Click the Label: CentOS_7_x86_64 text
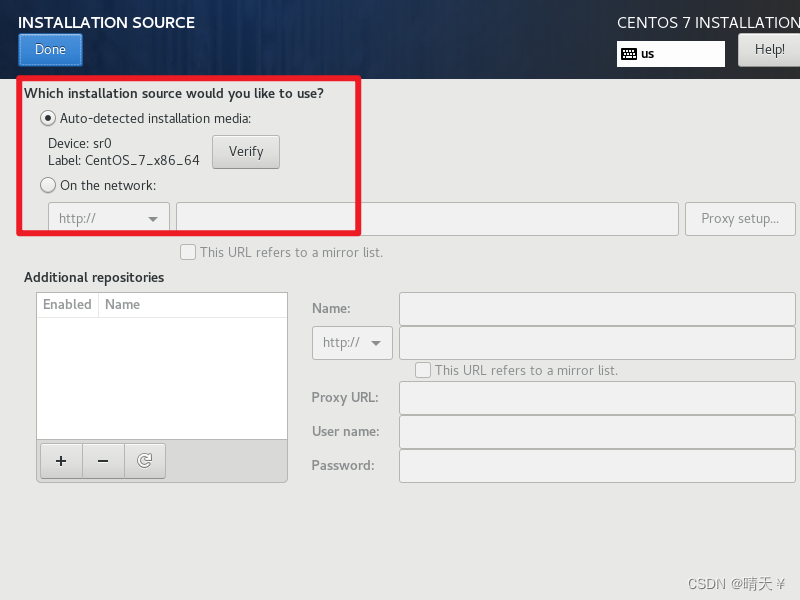 (123, 160)
